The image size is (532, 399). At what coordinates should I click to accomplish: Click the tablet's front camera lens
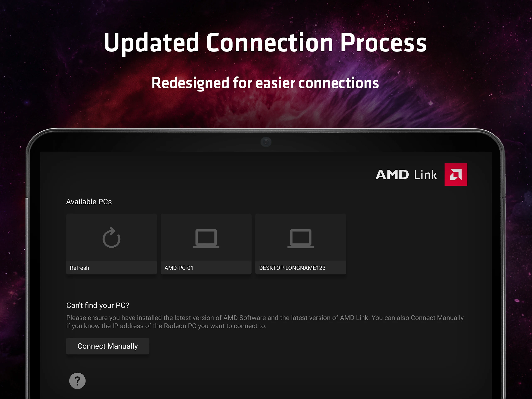point(266,142)
